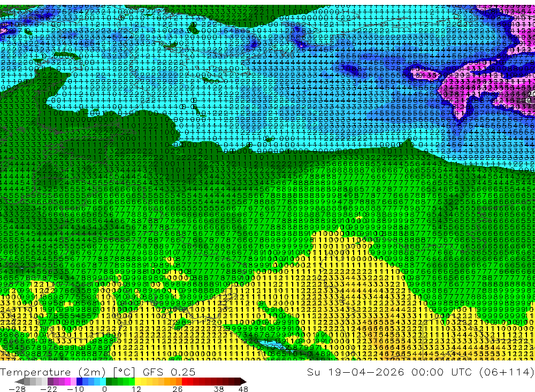Click the 'Su 19-04-2026' date text

click(355, 372)
